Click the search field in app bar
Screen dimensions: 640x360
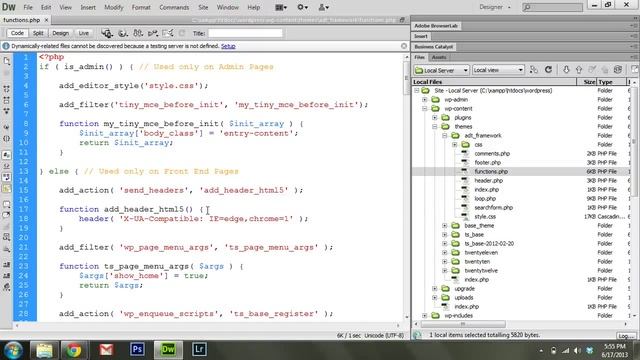pos(552,7)
